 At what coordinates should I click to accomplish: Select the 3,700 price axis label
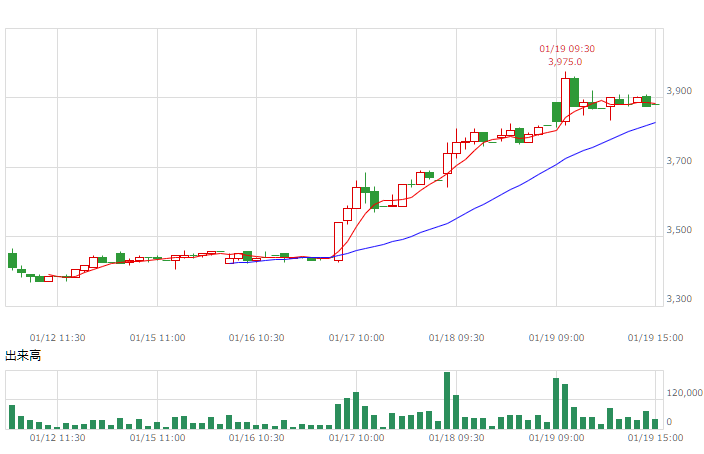pos(679,160)
